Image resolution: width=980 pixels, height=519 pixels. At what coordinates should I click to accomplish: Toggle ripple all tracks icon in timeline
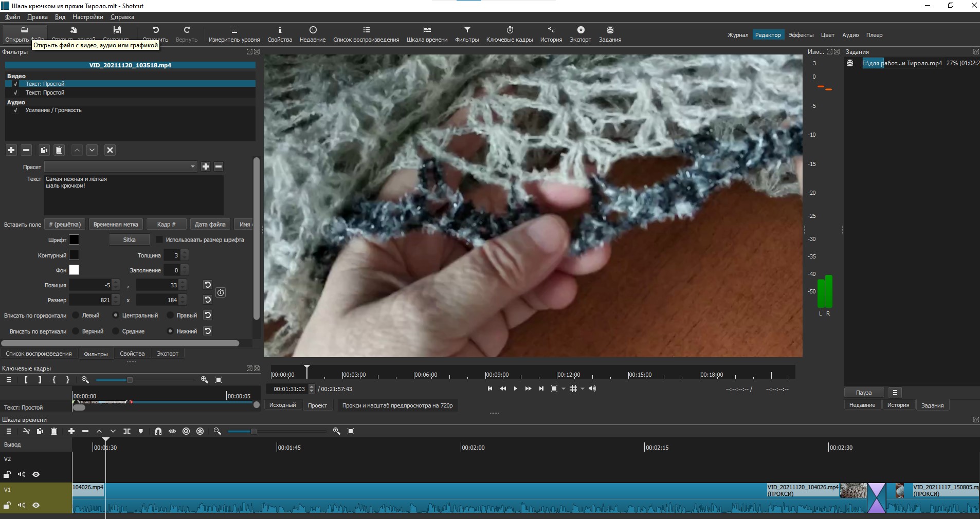[200, 431]
